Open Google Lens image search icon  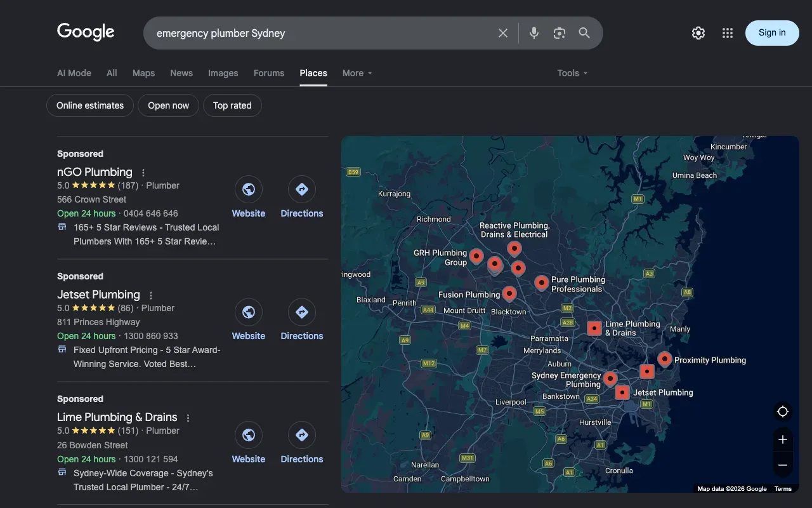coord(559,33)
